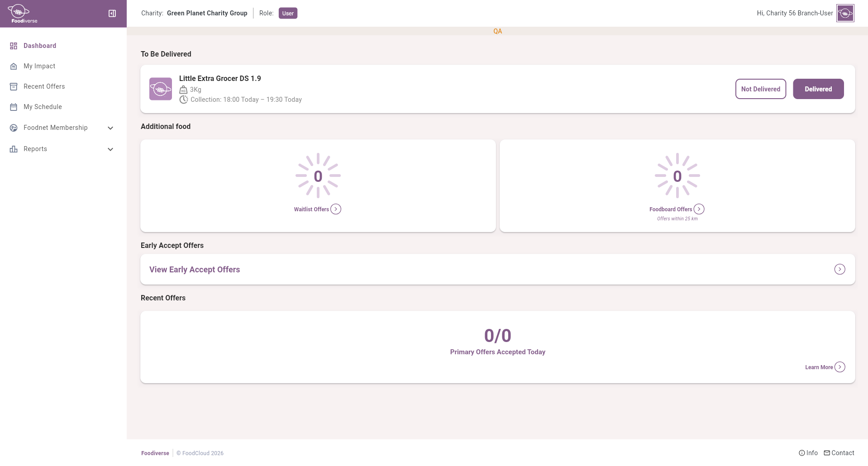This screenshot has width=868, height=466.
Task: Click the Waitlist Offers zero counter
Action: [x=318, y=176]
